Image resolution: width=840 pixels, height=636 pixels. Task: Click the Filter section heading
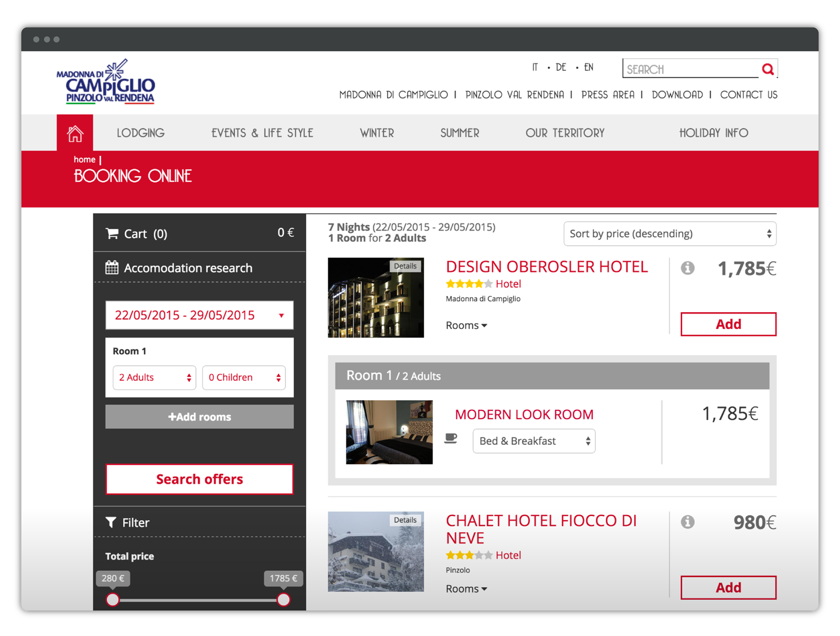(136, 522)
